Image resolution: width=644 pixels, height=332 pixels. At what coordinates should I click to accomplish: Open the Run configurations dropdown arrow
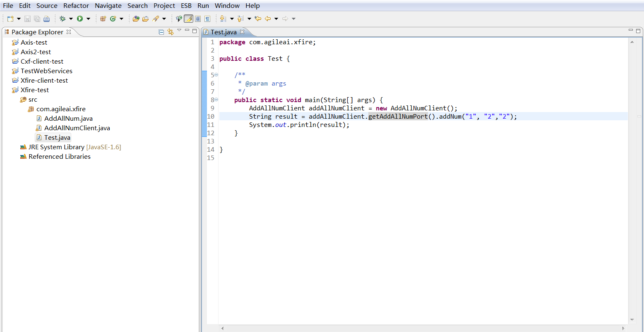click(x=88, y=19)
